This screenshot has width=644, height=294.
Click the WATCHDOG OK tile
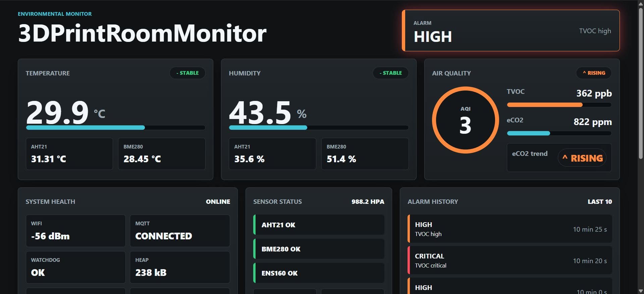point(76,268)
